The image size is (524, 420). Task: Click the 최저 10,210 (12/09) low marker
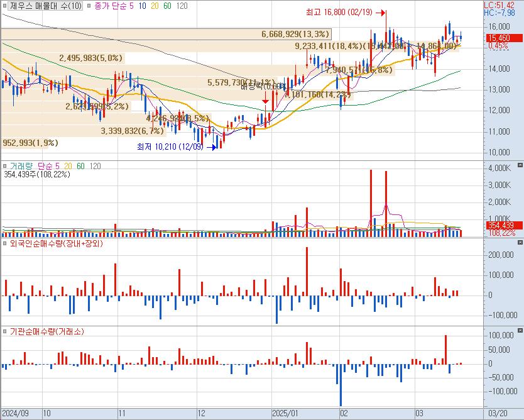pyautogui.click(x=171, y=147)
